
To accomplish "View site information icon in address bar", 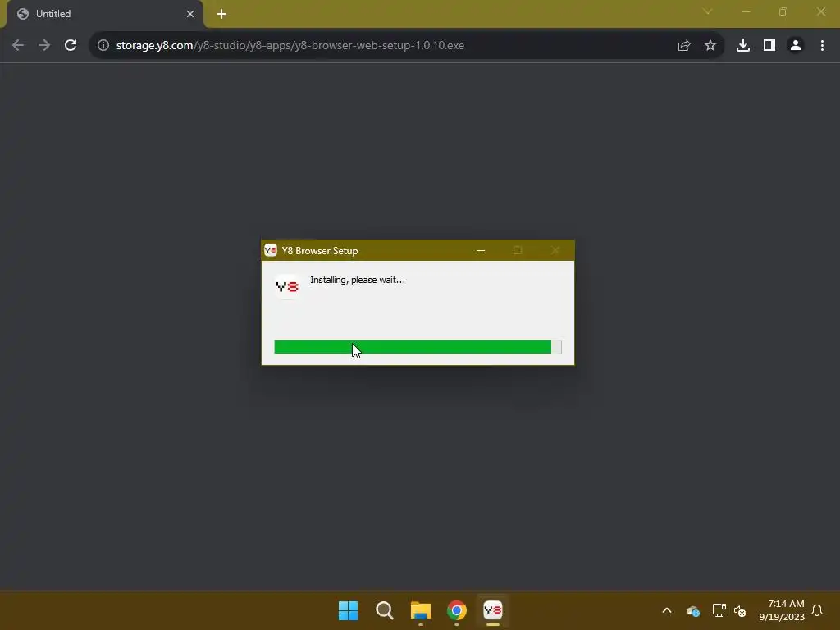I will (x=103, y=46).
